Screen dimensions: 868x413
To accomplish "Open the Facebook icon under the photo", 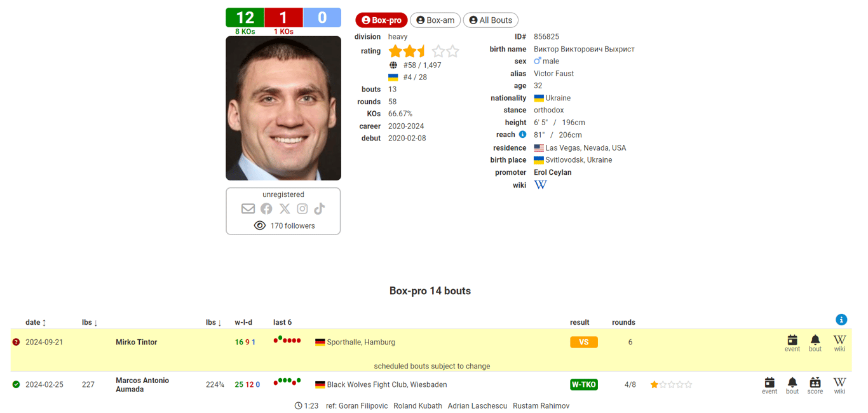I will tap(266, 209).
